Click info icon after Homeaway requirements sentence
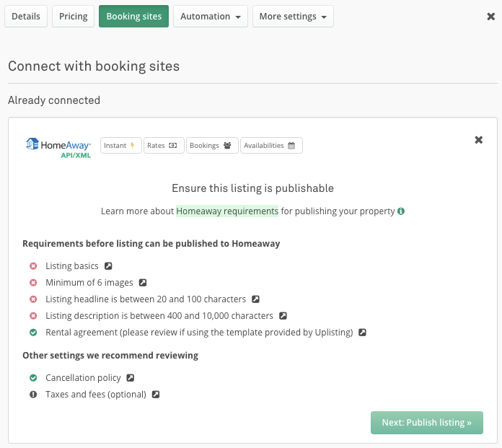This screenshot has width=502, height=448. (x=401, y=211)
